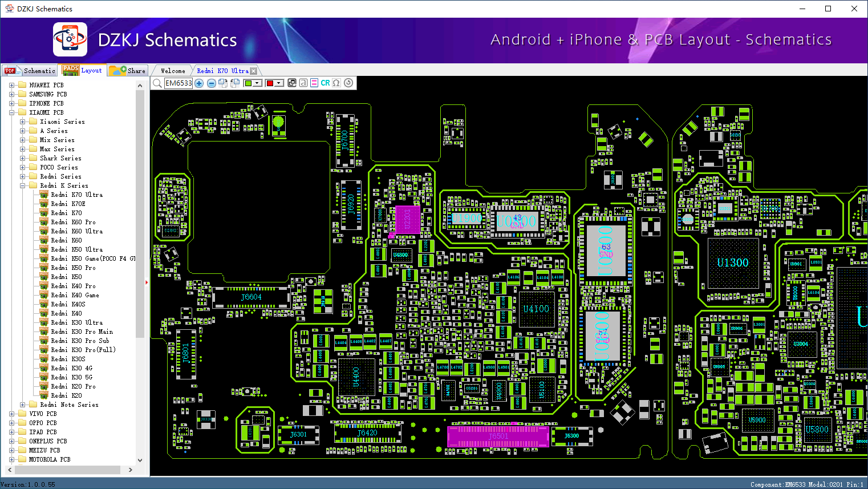Expand the VIVO PCB tree node
This screenshot has width=868, height=489.
pyautogui.click(x=11, y=414)
